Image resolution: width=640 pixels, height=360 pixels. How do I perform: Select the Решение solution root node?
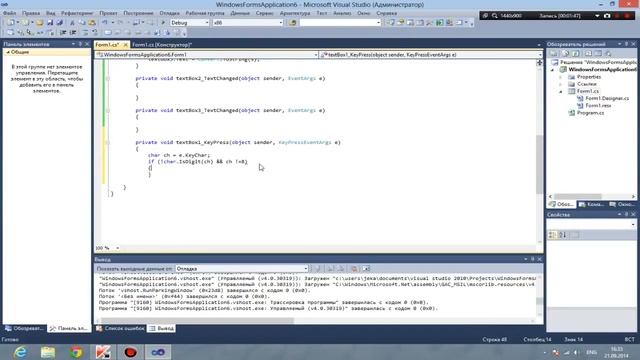(598, 62)
